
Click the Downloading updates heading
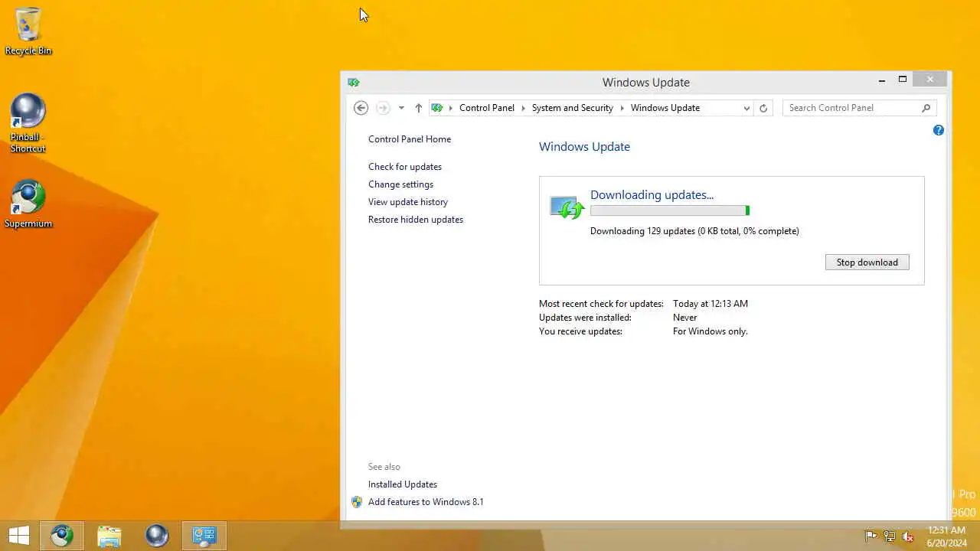652,195
